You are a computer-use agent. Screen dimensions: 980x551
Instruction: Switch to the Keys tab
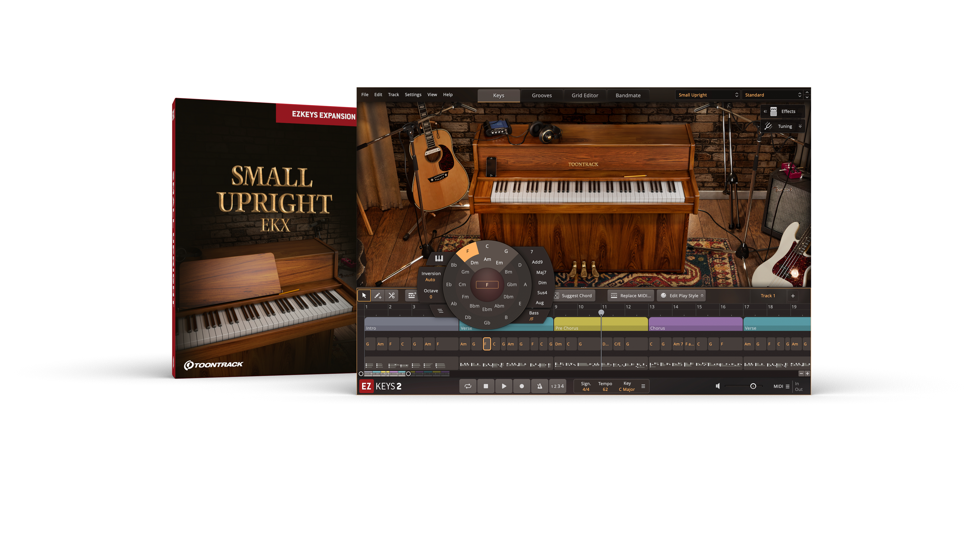point(498,95)
